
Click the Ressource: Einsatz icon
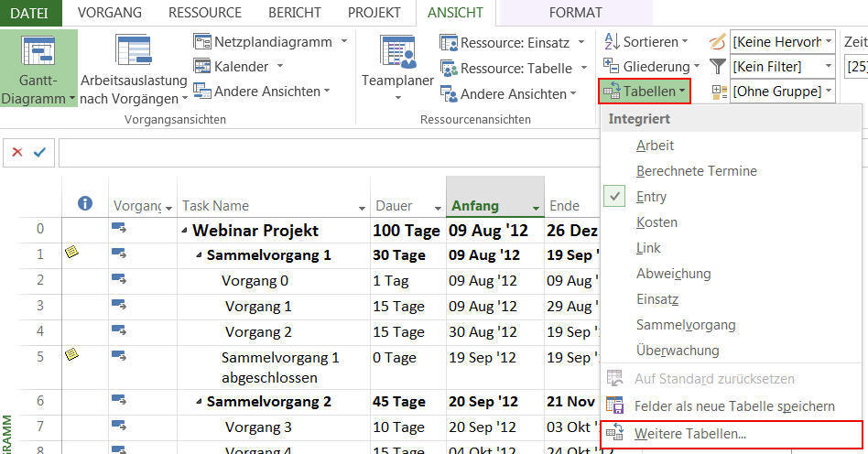(x=448, y=43)
